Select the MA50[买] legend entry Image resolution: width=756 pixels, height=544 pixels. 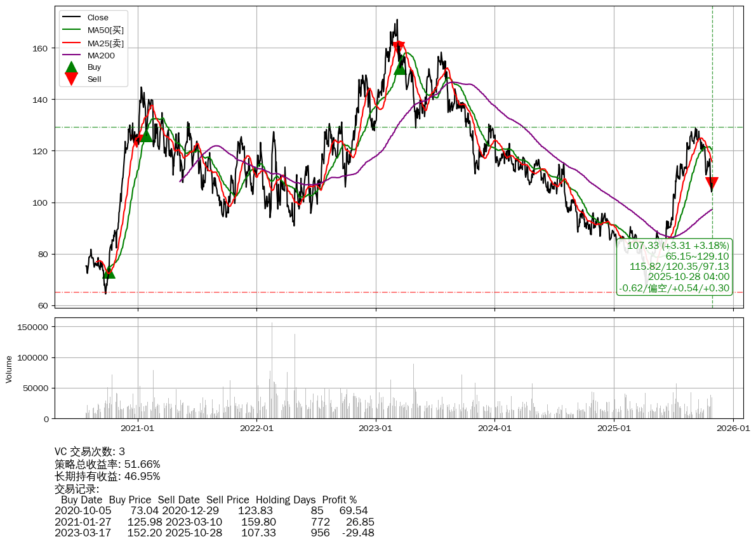(x=105, y=30)
